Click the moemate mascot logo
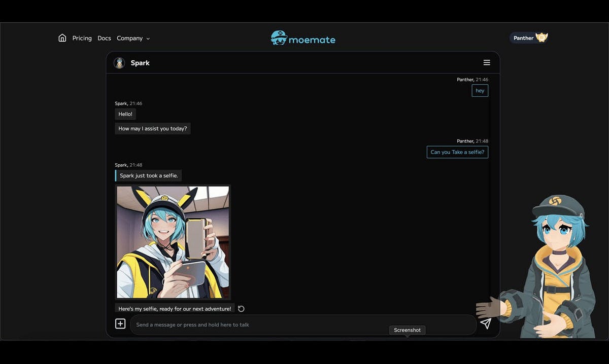The width and height of the screenshot is (609, 364). (x=278, y=38)
